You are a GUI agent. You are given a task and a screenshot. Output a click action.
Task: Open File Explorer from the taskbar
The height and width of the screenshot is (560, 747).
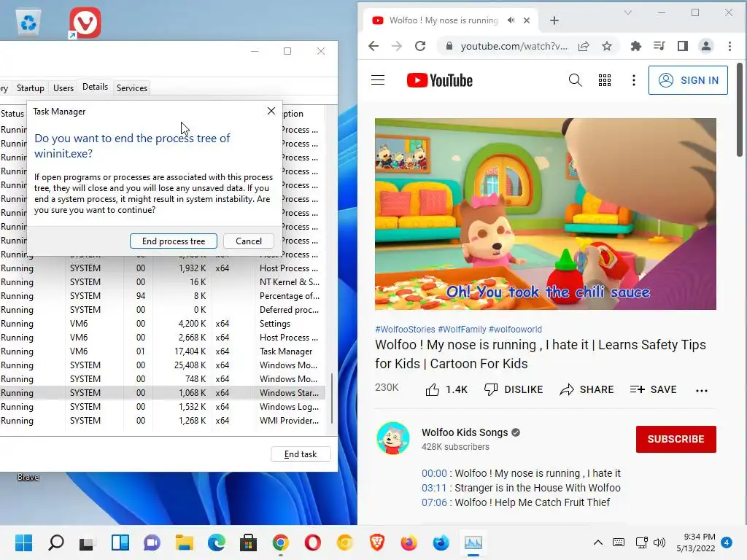click(184, 542)
